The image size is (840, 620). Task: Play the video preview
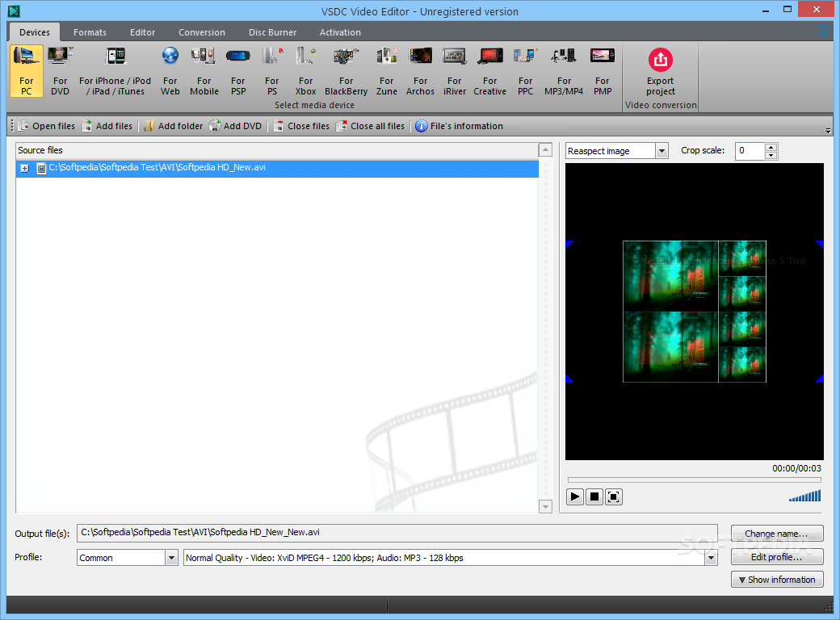coord(575,496)
